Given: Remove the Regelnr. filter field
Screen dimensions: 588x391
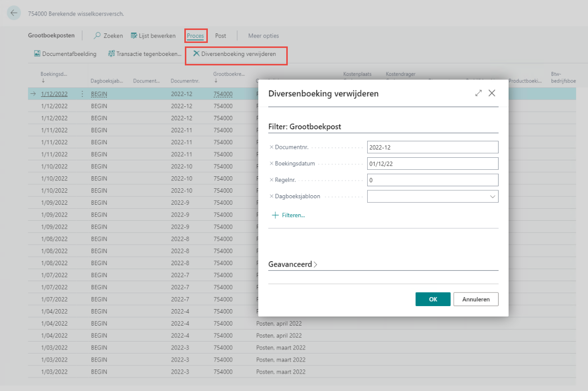Looking at the screenshot, I should click(271, 180).
